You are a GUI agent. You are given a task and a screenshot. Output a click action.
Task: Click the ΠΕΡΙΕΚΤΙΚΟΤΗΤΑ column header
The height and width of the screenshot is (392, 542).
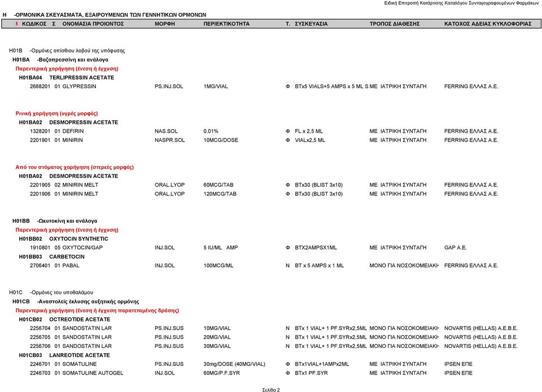tap(226, 24)
